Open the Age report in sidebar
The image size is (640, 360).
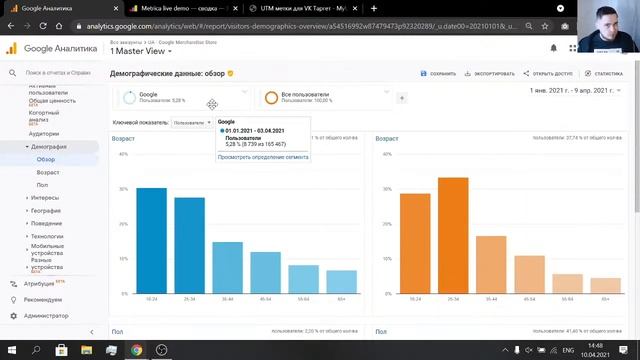click(48, 173)
